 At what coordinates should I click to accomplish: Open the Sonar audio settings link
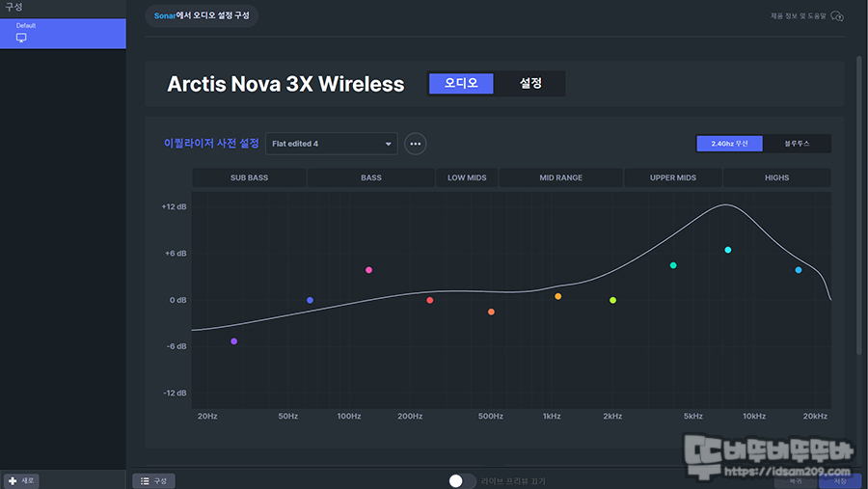click(x=202, y=15)
